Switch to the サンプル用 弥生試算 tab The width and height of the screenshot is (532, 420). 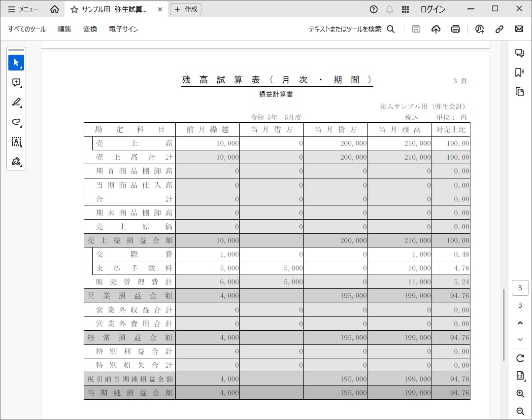114,9
